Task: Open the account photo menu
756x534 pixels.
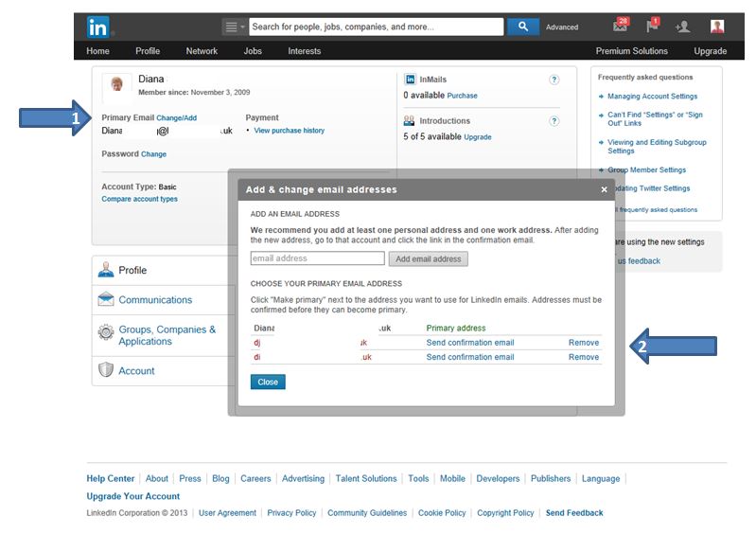Action: (x=717, y=27)
